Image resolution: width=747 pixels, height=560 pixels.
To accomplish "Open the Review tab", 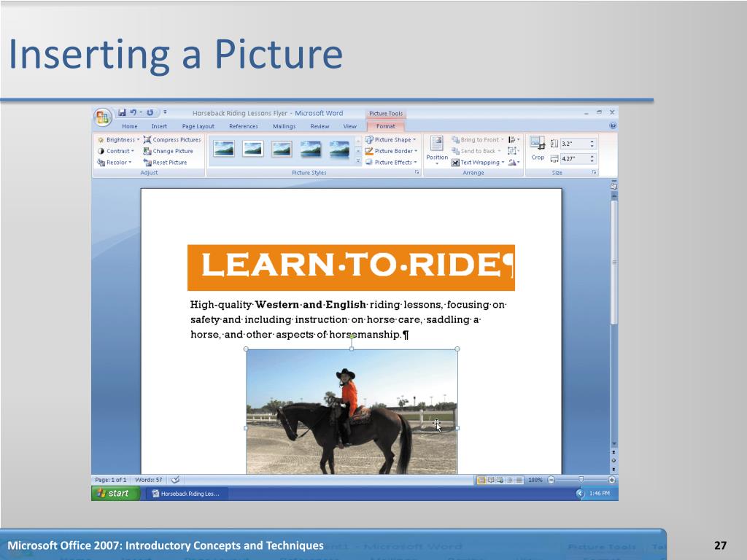I will click(x=320, y=126).
